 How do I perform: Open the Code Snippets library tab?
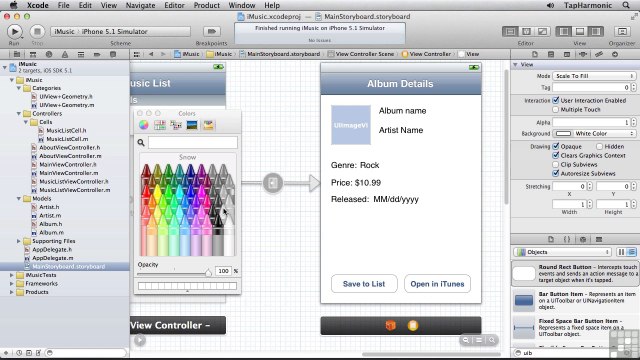coord(567,240)
